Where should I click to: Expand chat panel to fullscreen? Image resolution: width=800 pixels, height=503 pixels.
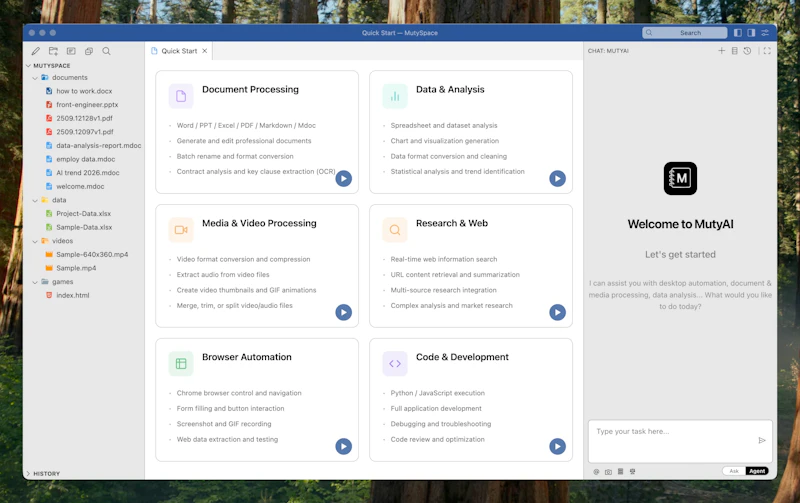(x=767, y=51)
